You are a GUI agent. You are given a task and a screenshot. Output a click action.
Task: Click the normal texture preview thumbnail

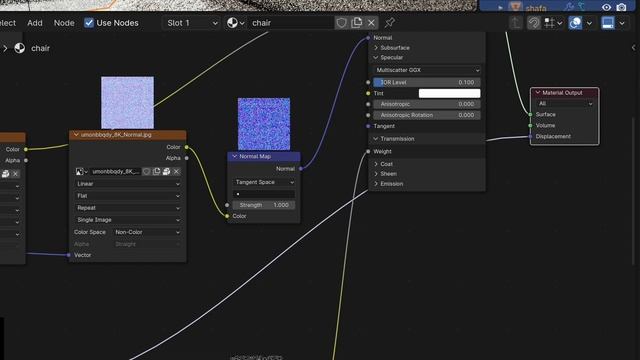point(127,102)
